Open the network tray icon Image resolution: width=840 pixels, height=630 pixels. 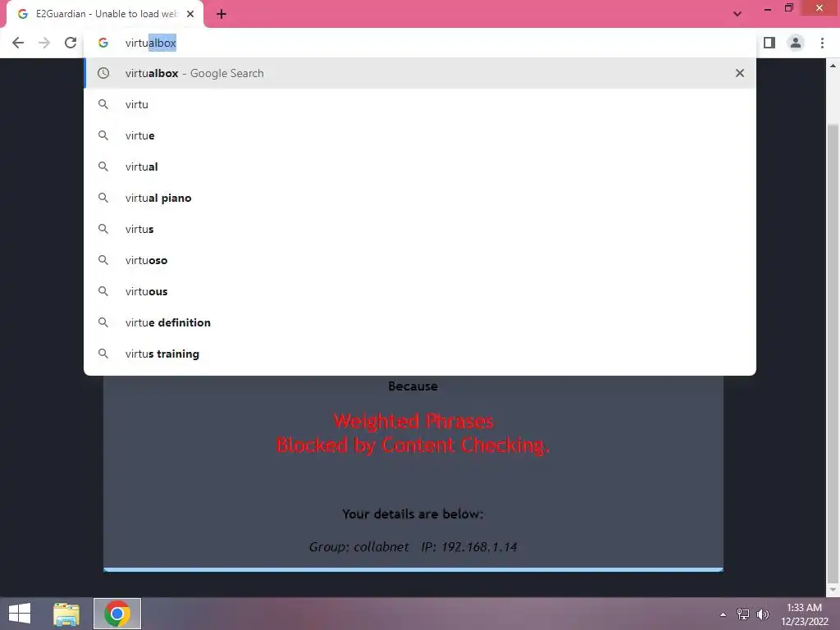coord(743,614)
